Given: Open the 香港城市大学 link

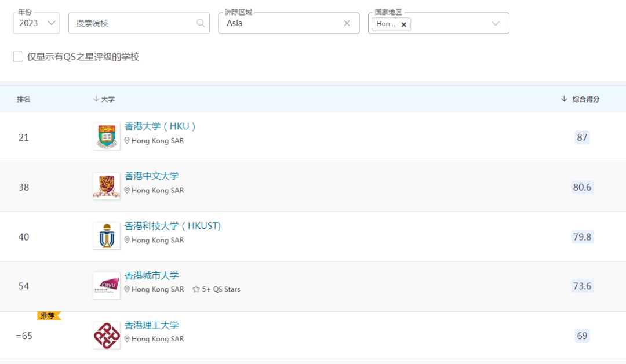Looking at the screenshot, I should point(152,275).
